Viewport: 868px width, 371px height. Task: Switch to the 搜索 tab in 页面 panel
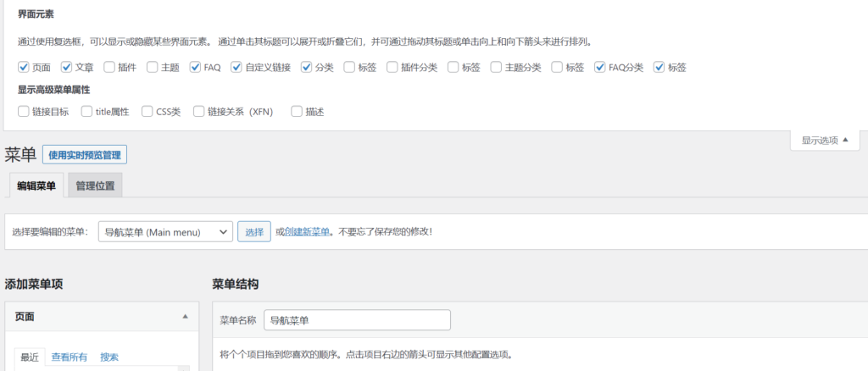(109, 357)
